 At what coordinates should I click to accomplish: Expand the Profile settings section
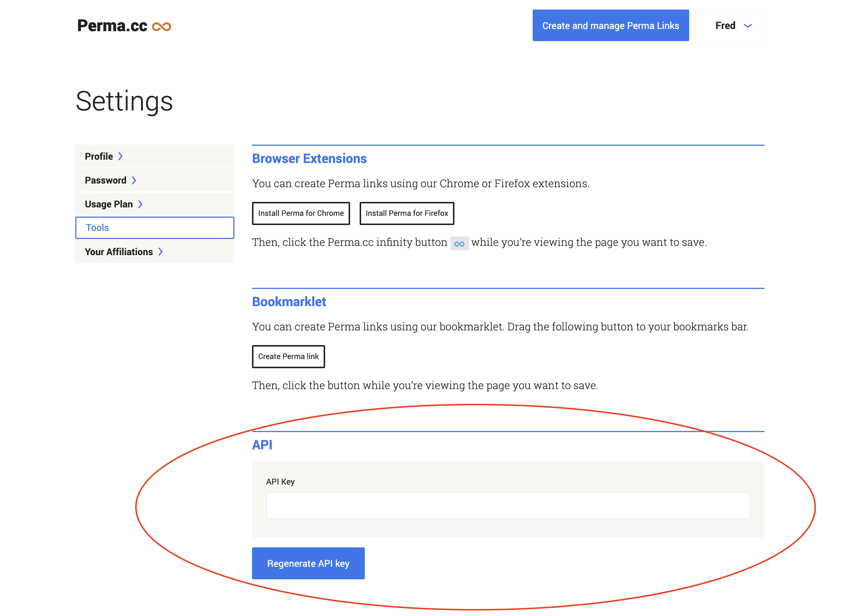coord(103,156)
